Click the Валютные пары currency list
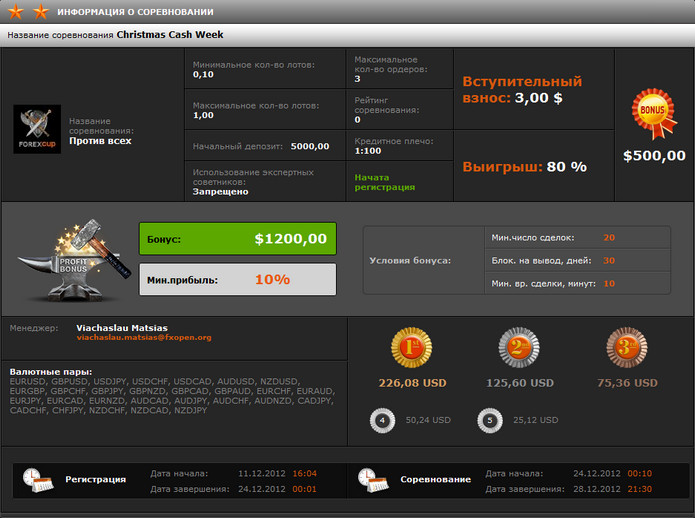Screen dimensions: 695x518 (171, 395)
